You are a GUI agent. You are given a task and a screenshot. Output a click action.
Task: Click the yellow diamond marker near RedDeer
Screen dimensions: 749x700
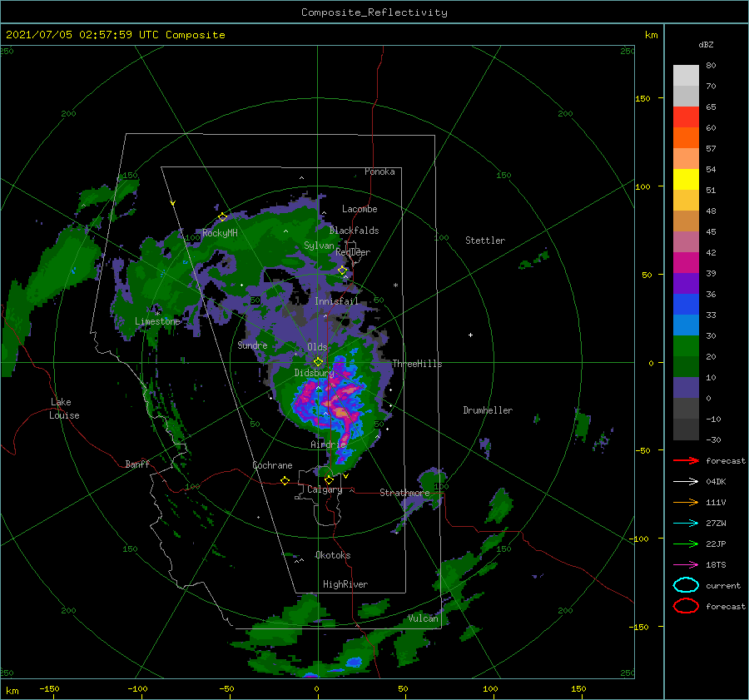point(342,271)
